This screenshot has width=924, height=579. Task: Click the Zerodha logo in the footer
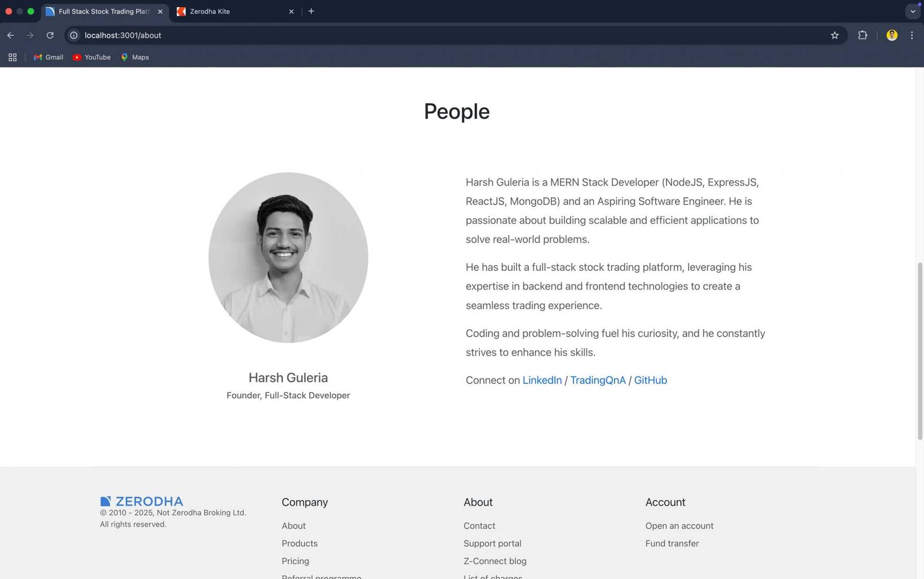pyautogui.click(x=141, y=501)
